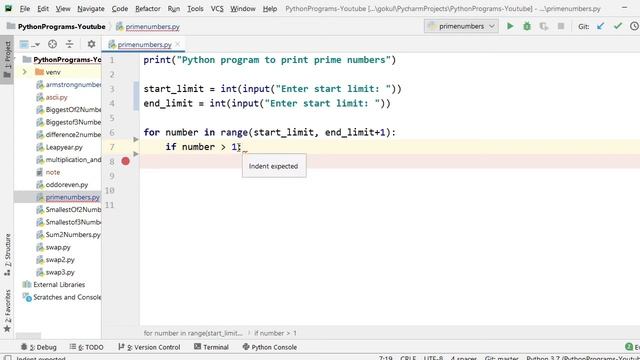
Task: Open swap3.py in project tree
Action: (x=60, y=272)
